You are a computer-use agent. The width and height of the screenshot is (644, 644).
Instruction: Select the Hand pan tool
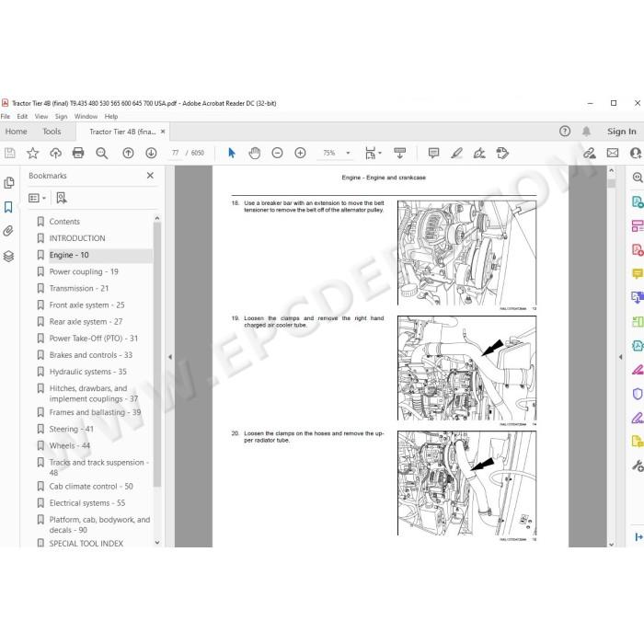[x=254, y=154]
